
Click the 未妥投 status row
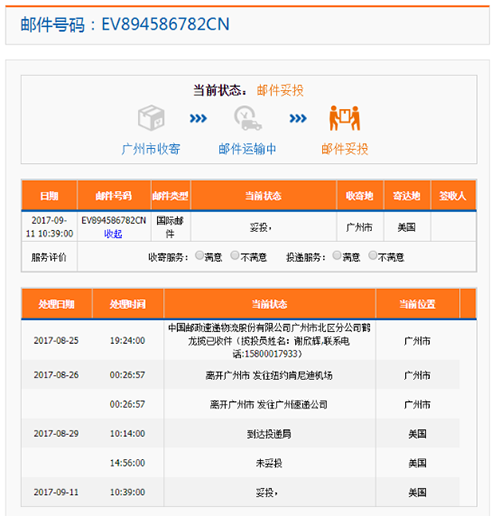click(241, 463)
